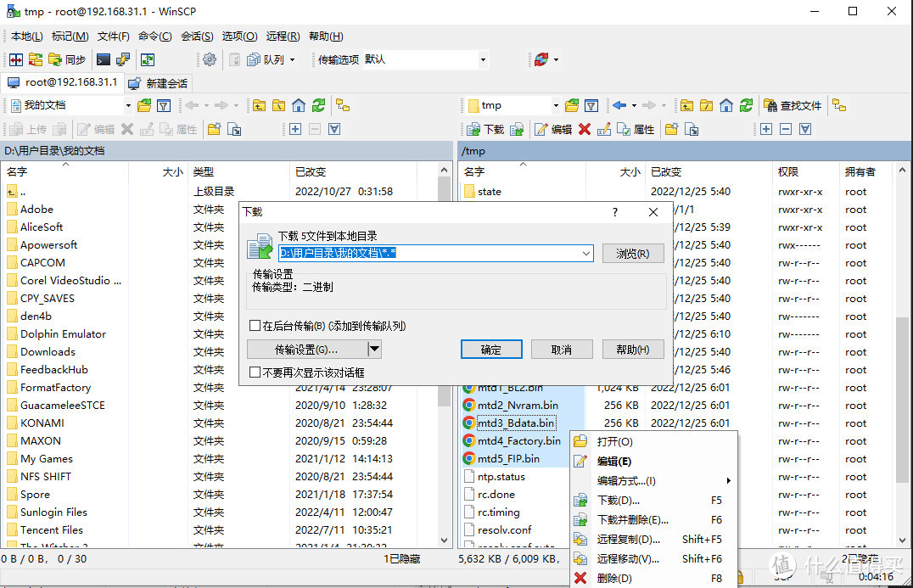Go to local parent directory icon
Viewport: 913px width, 588px height.
tap(259, 105)
